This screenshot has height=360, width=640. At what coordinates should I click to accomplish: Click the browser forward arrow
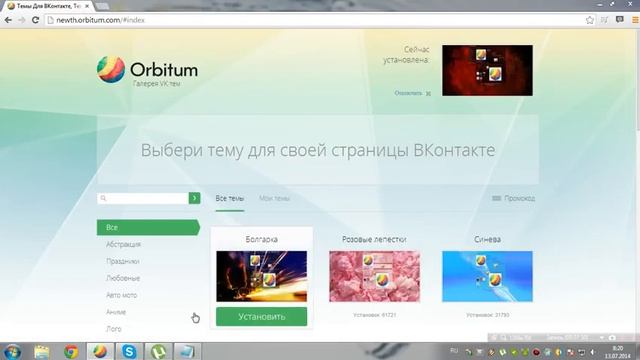point(22,20)
